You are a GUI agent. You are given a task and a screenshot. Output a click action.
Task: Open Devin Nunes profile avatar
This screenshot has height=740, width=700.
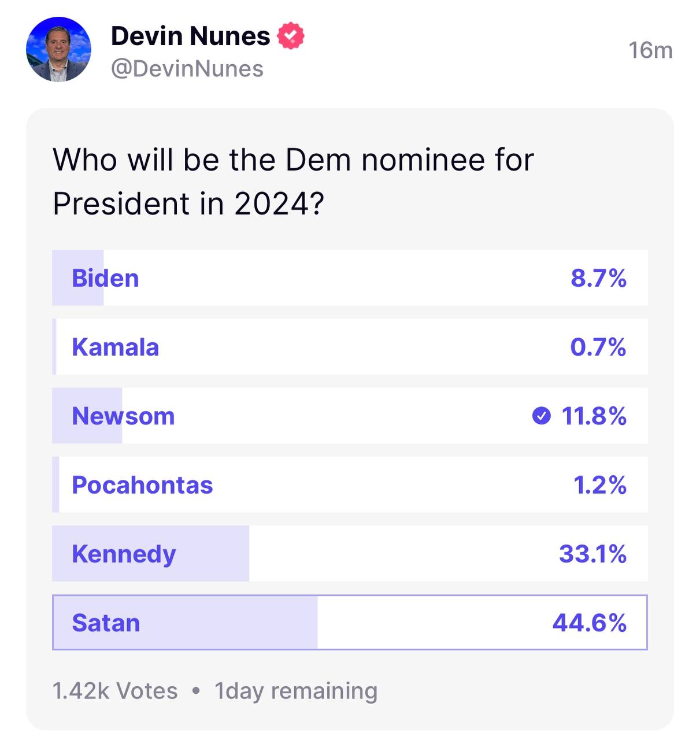[x=58, y=50]
